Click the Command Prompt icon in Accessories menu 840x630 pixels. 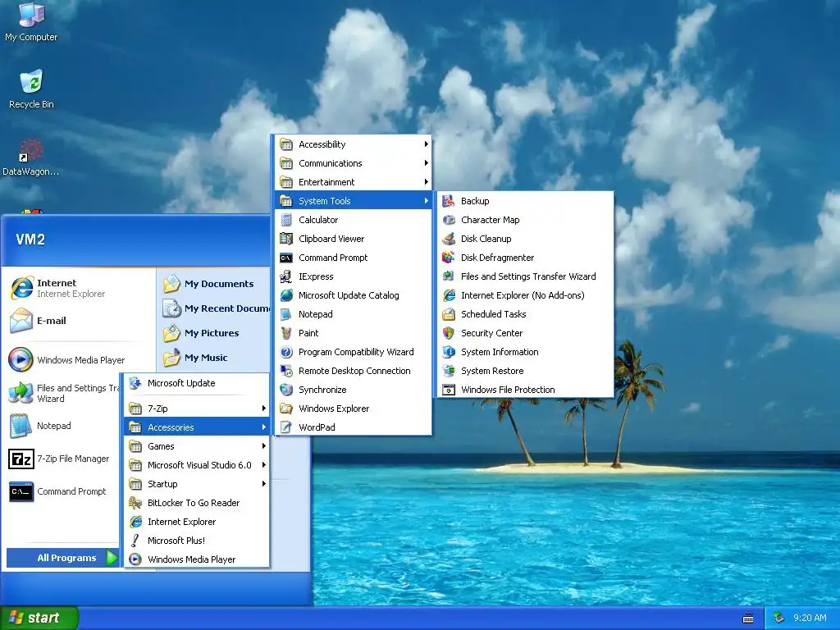pos(286,258)
